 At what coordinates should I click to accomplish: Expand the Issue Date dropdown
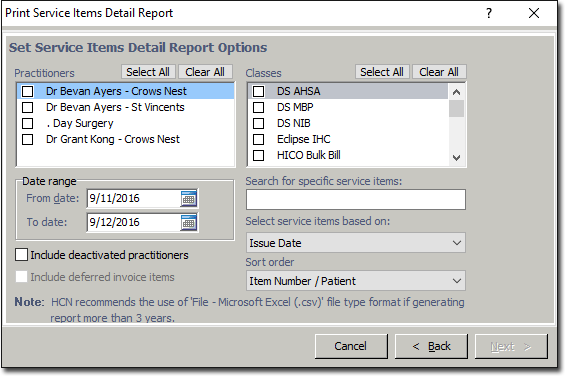(x=356, y=243)
